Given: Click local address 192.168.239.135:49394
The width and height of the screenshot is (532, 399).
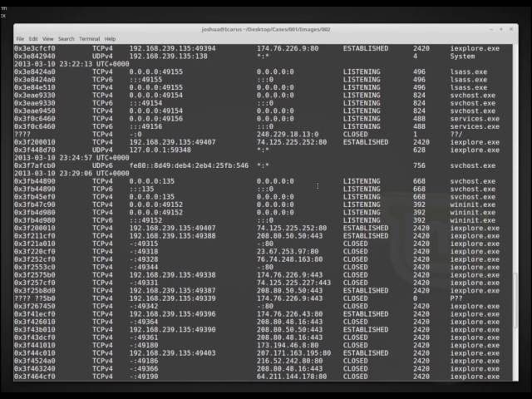Looking at the screenshot, I should click(172, 48).
